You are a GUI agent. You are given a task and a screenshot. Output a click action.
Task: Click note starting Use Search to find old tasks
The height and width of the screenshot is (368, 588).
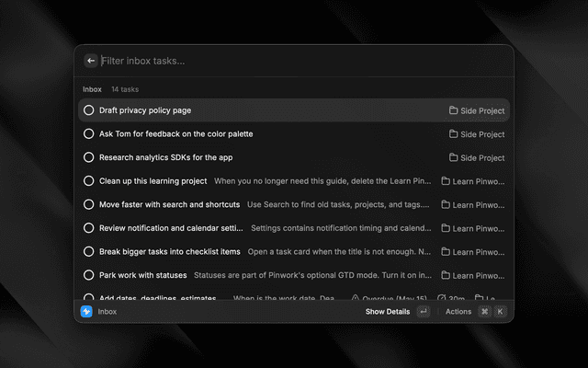(x=338, y=204)
